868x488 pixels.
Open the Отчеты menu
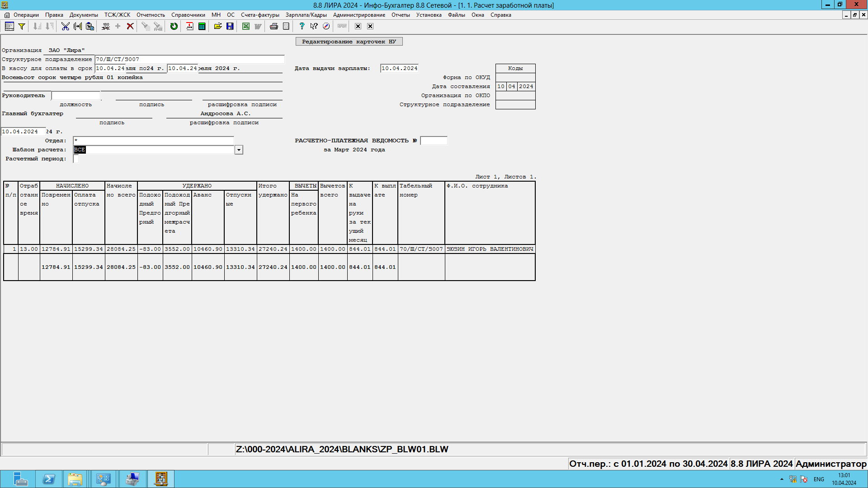(400, 15)
